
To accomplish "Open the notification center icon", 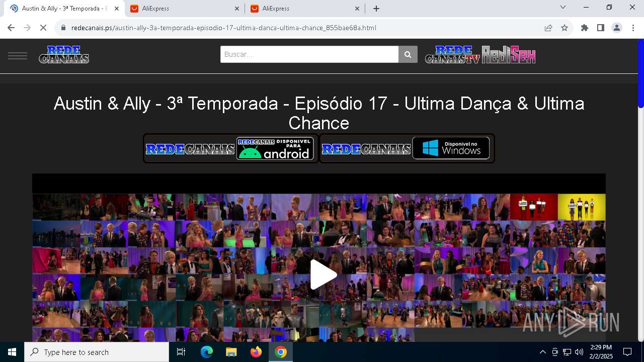I will coord(627,352).
